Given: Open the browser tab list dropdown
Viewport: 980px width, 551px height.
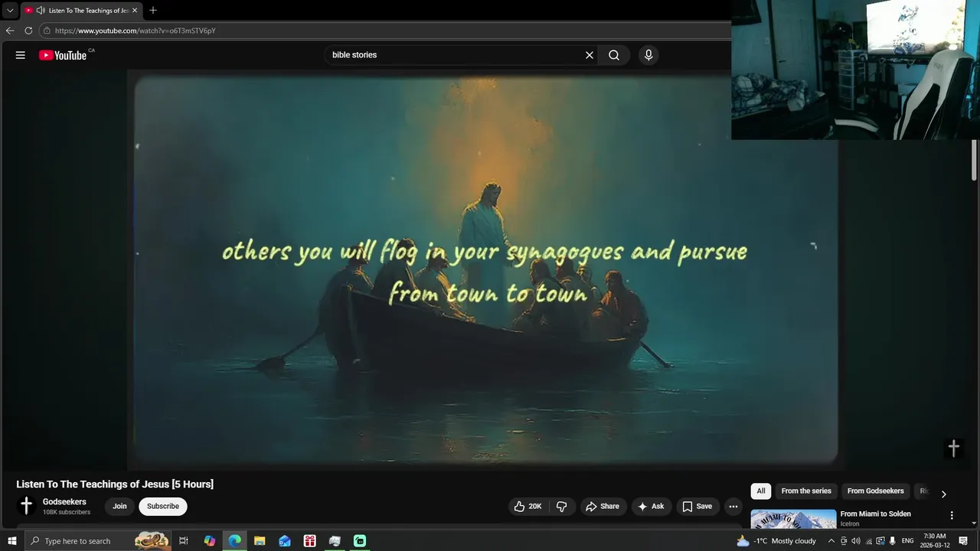Looking at the screenshot, I should click(x=10, y=11).
